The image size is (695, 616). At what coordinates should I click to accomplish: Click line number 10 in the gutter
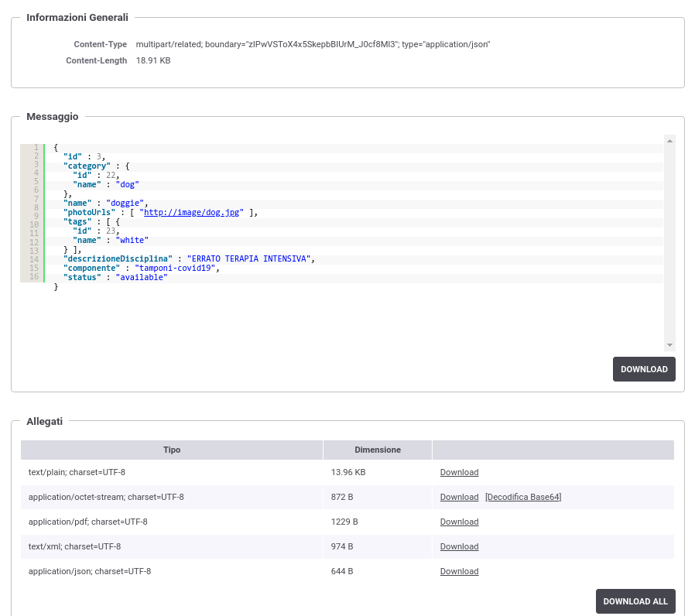34,224
